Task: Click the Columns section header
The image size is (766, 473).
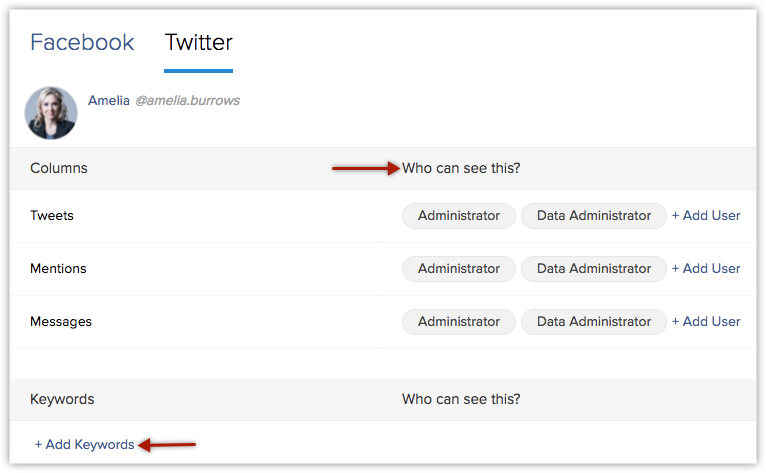Action: [59, 168]
